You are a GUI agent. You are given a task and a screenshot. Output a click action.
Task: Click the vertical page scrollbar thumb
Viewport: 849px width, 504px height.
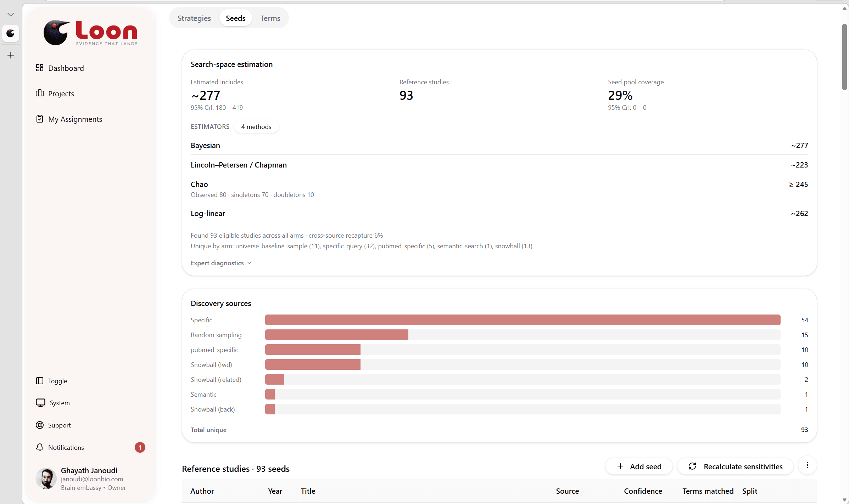click(x=844, y=57)
